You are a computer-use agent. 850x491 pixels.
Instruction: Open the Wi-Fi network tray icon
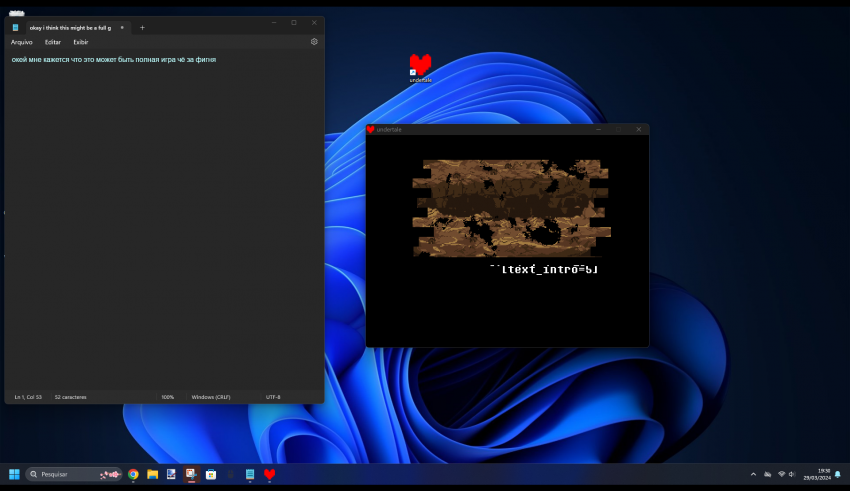781,474
